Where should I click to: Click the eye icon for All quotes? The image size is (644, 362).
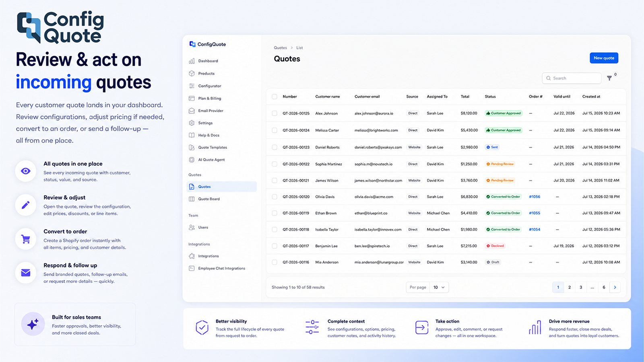pyautogui.click(x=26, y=171)
